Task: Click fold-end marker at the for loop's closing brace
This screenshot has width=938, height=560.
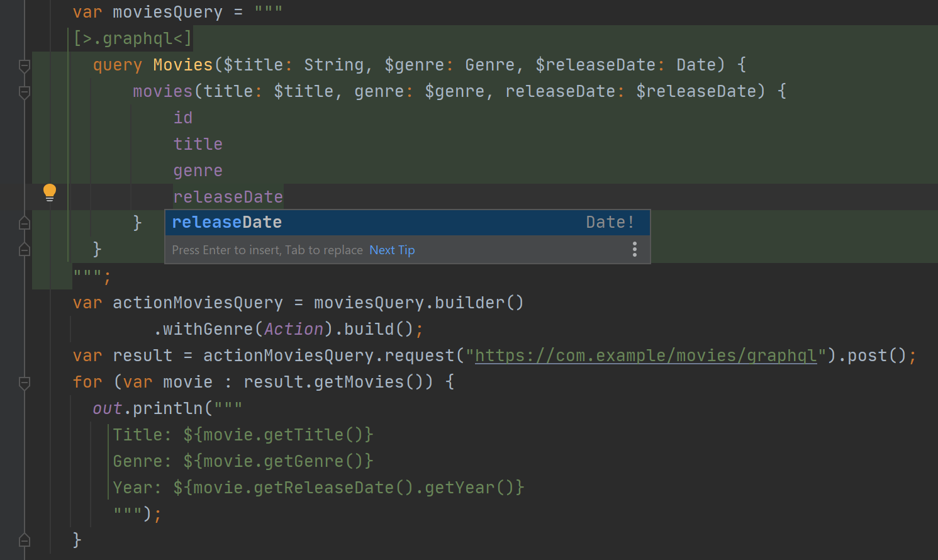Action: click(x=25, y=540)
